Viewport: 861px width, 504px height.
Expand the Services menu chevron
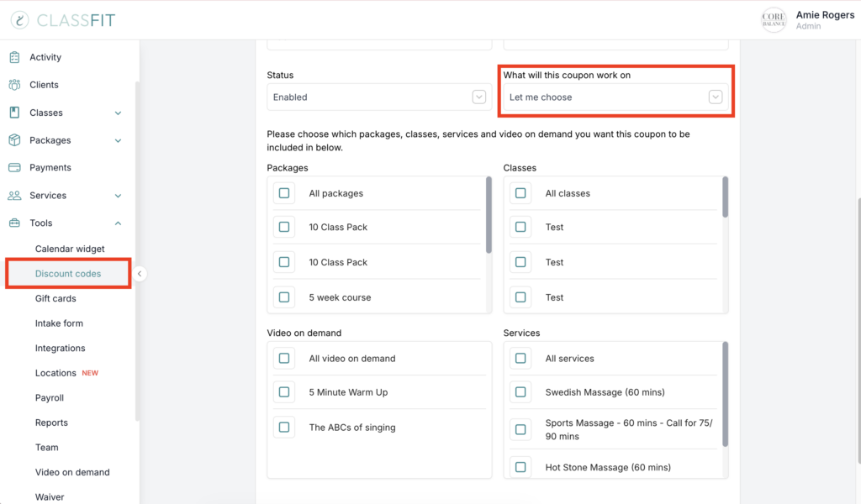tap(118, 196)
